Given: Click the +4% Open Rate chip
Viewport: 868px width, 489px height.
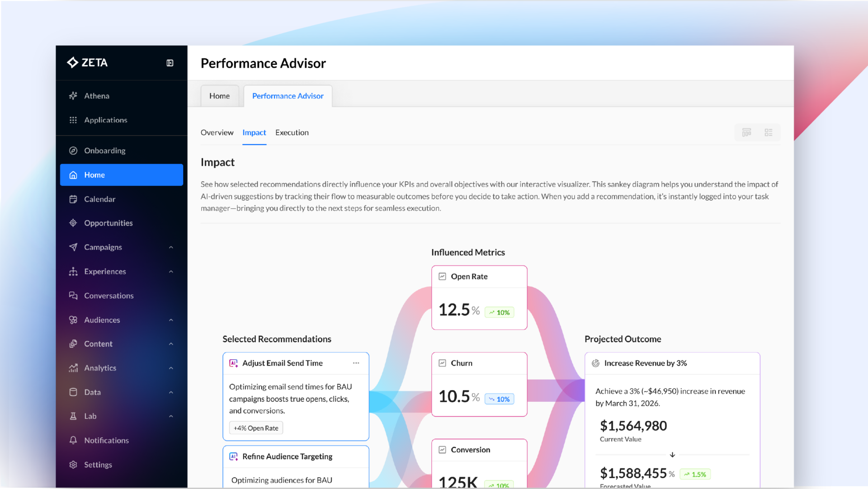Looking at the screenshot, I should point(255,428).
